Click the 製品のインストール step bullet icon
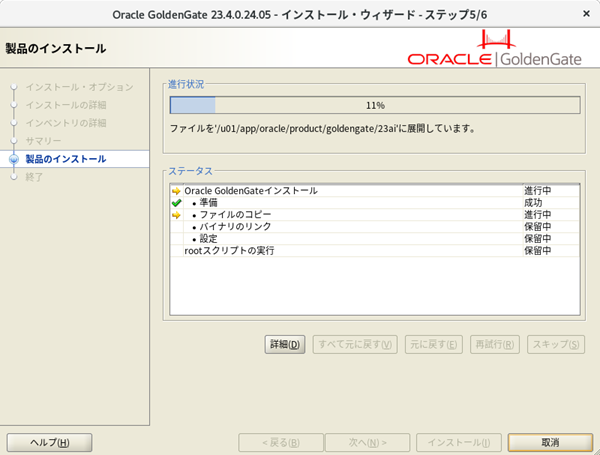The width and height of the screenshot is (600, 455). click(x=14, y=159)
